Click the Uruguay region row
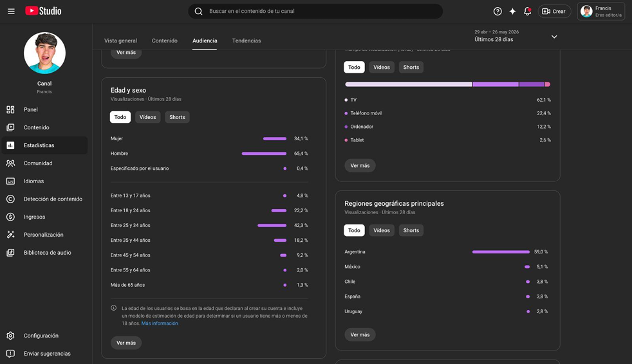Screen dimensions: 632x364 coord(446,311)
